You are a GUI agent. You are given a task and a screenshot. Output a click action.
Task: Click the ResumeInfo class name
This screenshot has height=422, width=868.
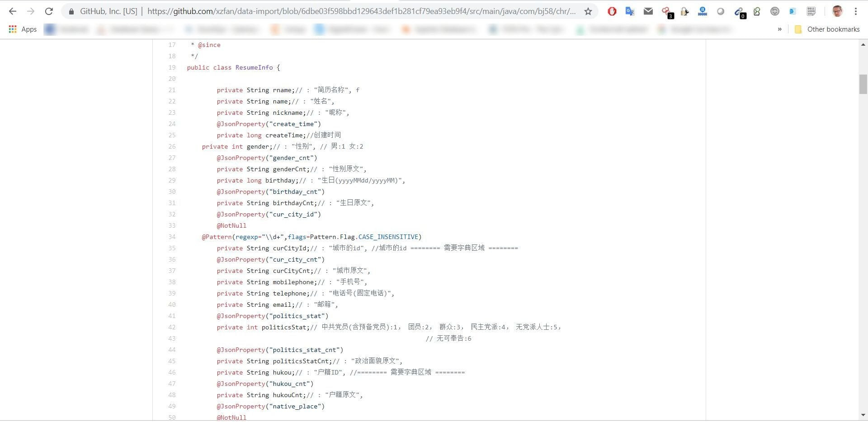point(254,67)
